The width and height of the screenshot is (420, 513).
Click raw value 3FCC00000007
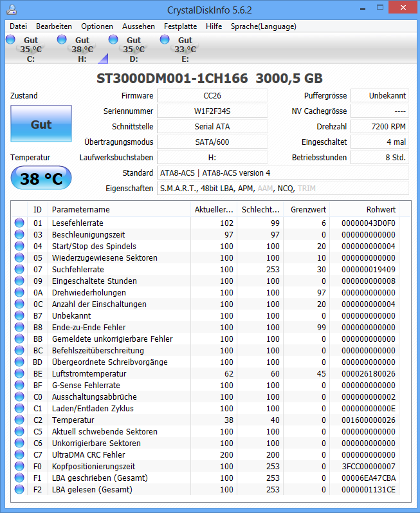coord(369,466)
